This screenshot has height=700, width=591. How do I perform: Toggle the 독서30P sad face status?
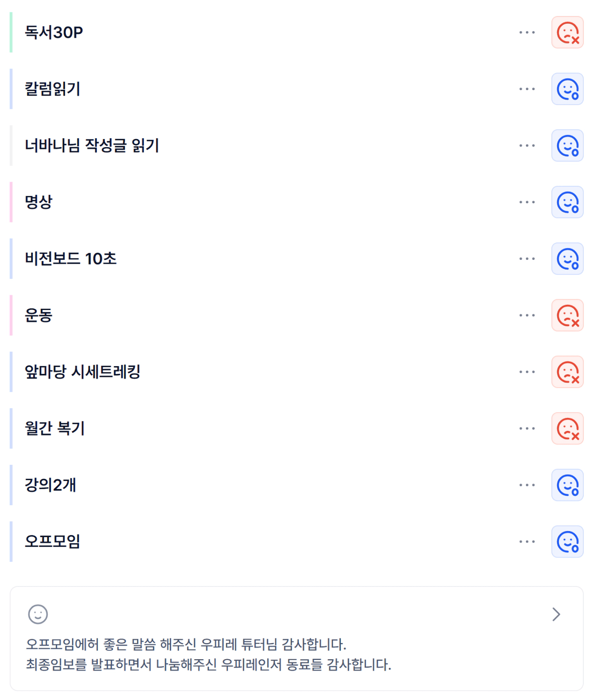click(x=567, y=33)
